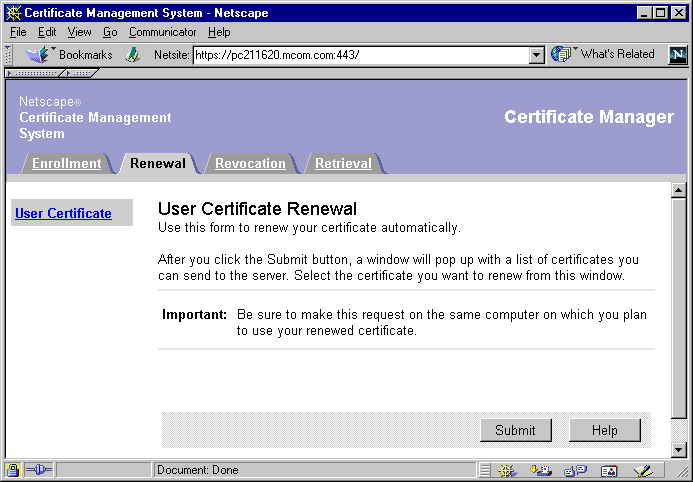
Task: Open the Address Book component icon
Action: (609, 471)
